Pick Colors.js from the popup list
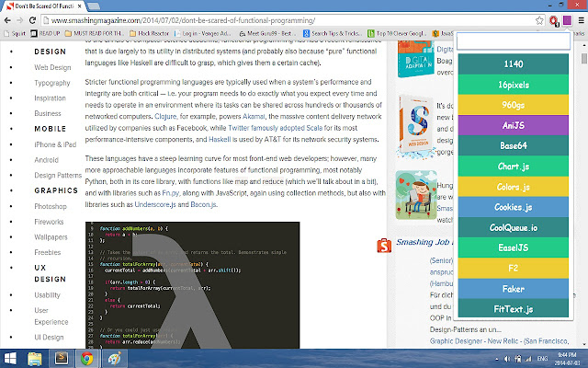Screen dimensions: 588x368 [513, 187]
